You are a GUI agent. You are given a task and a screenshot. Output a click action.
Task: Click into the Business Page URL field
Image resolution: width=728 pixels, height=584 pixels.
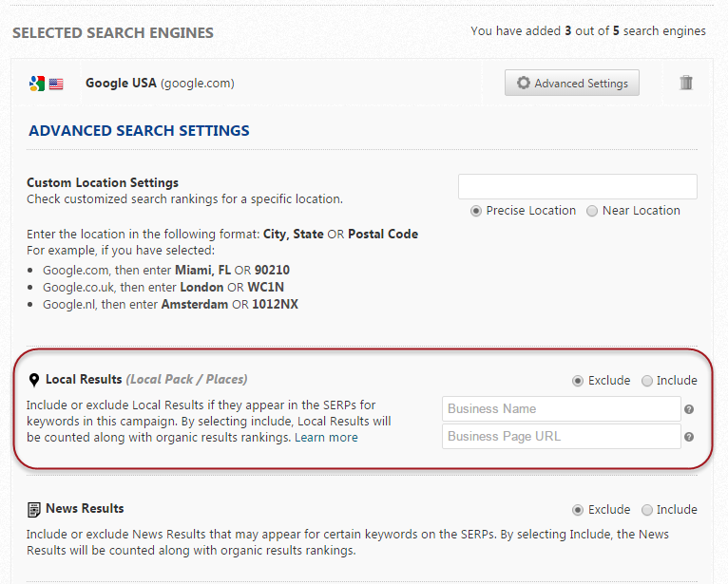561,437
